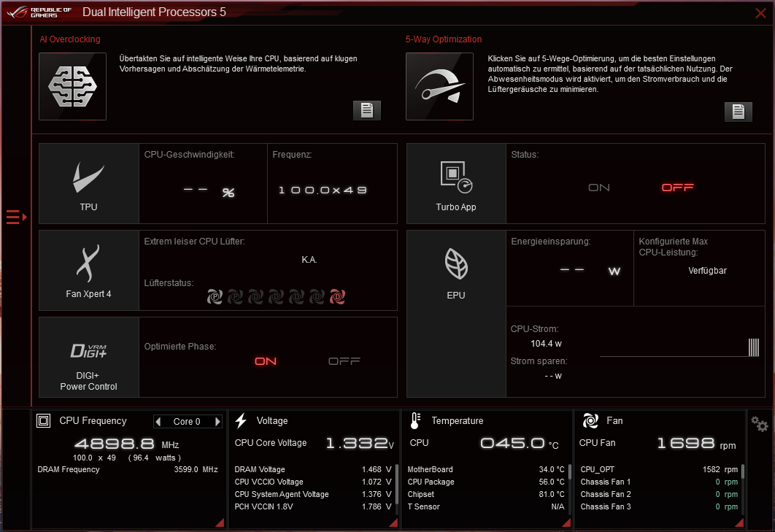Viewport: 775px width, 532px height.
Task: Enable Optimierte Phase with ON
Action: click(x=266, y=361)
